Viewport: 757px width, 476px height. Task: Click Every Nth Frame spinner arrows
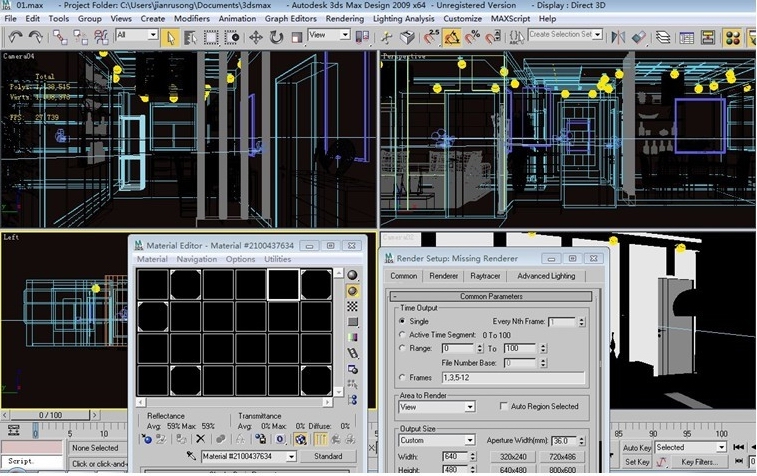coord(582,322)
